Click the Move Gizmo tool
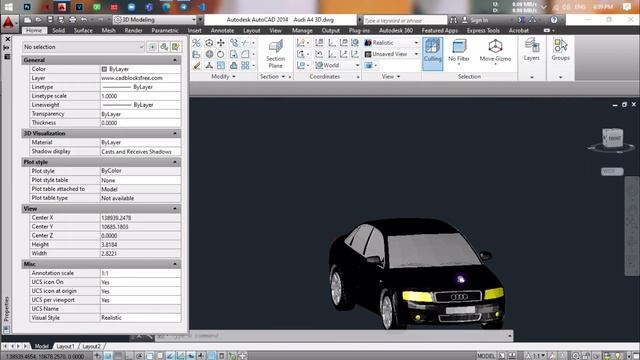 coord(495,51)
